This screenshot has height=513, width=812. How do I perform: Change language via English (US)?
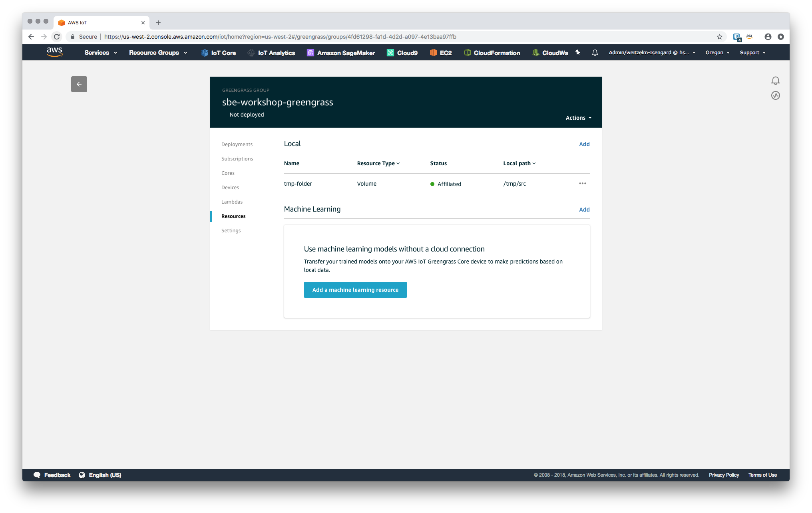tap(100, 475)
